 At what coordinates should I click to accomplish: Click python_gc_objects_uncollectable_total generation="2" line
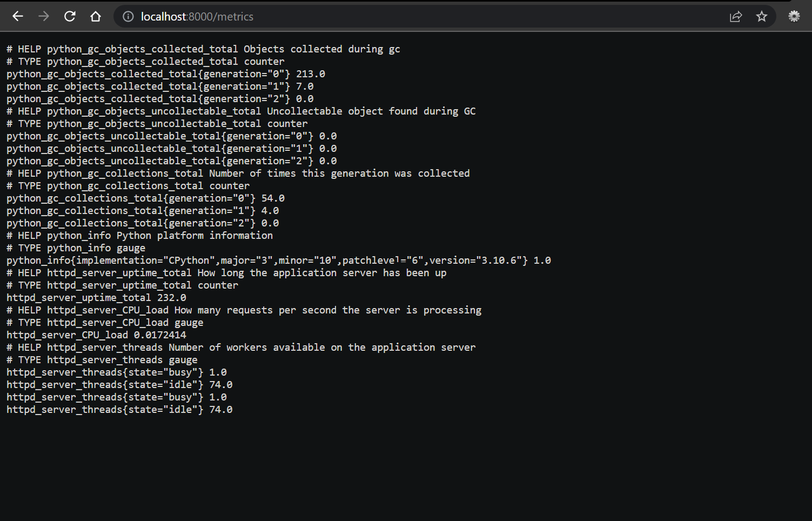(172, 161)
